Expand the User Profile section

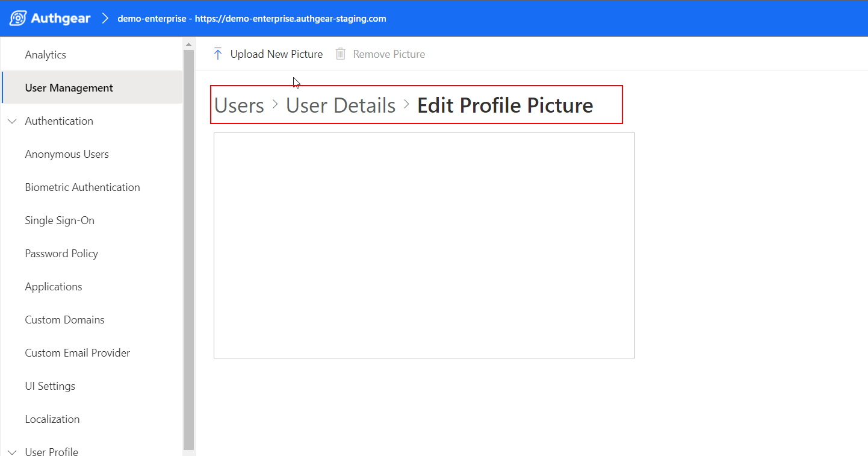[x=51, y=451]
